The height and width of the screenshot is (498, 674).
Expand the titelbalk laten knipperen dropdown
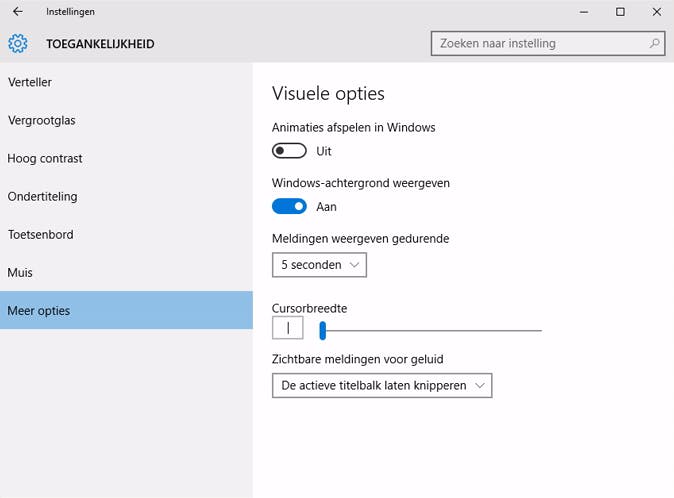[381, 385]
